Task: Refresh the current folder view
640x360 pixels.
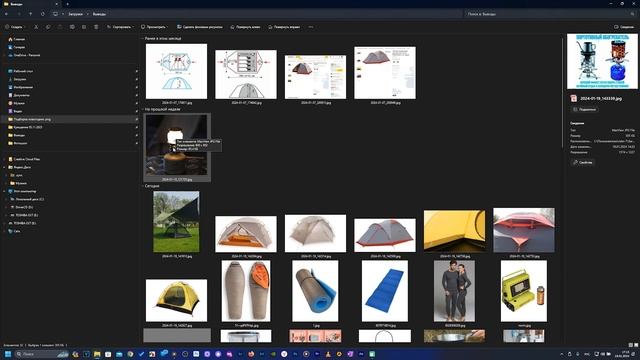Action: pos(43,14)
